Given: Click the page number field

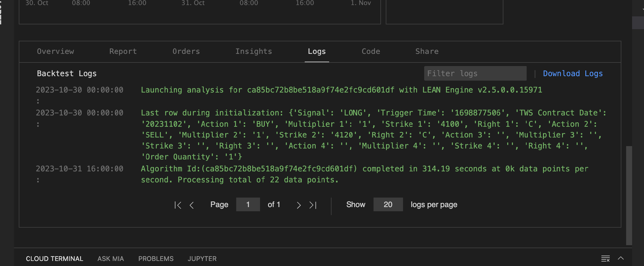Looking at the screenshot, I should pos(248,204).
